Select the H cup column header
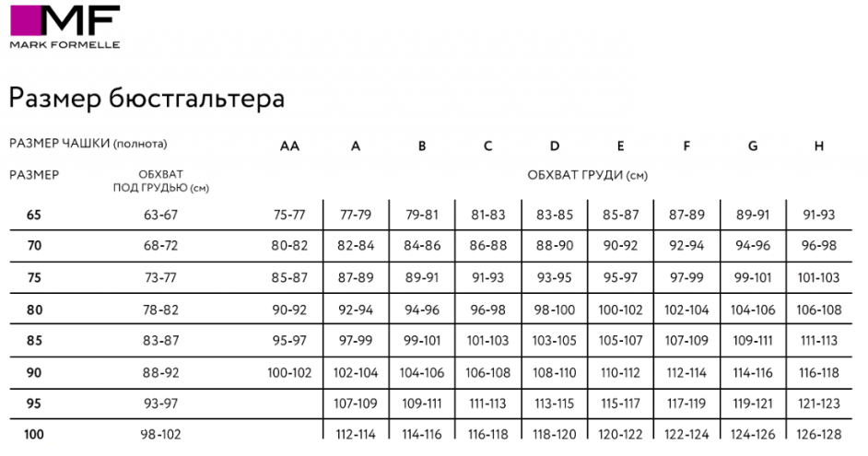The height and width of the screenshot is (456, 868). point(819,146)
